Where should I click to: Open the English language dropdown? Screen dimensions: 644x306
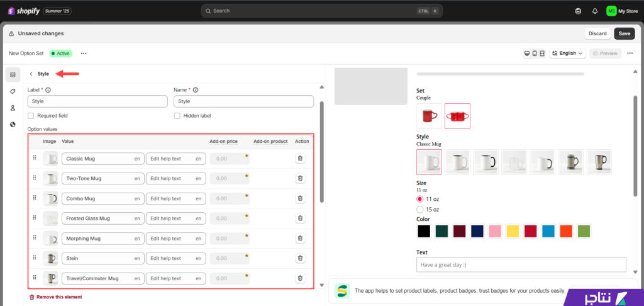pyautogui.click(x=568, y=54)
